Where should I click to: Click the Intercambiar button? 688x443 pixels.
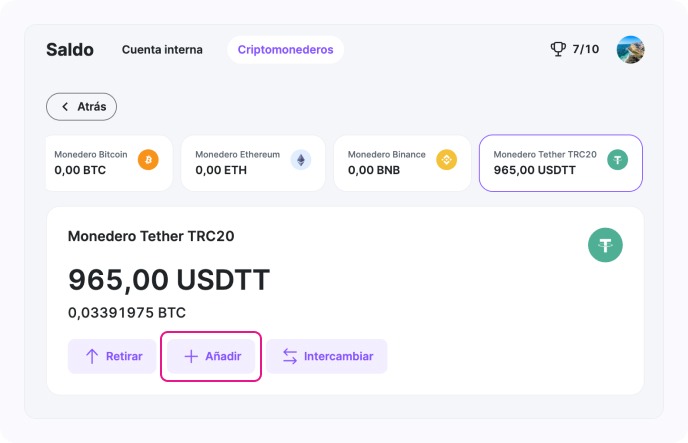point(326,356)
